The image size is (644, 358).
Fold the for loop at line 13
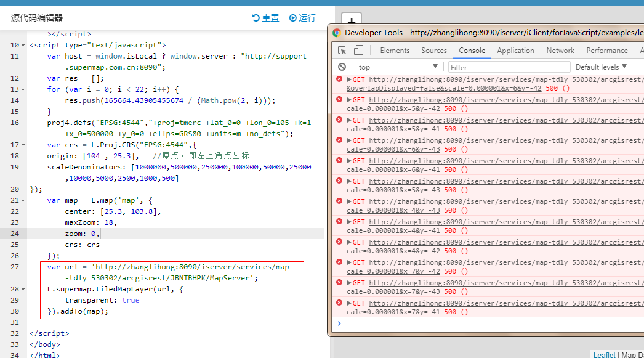click(x=23, y=89)
